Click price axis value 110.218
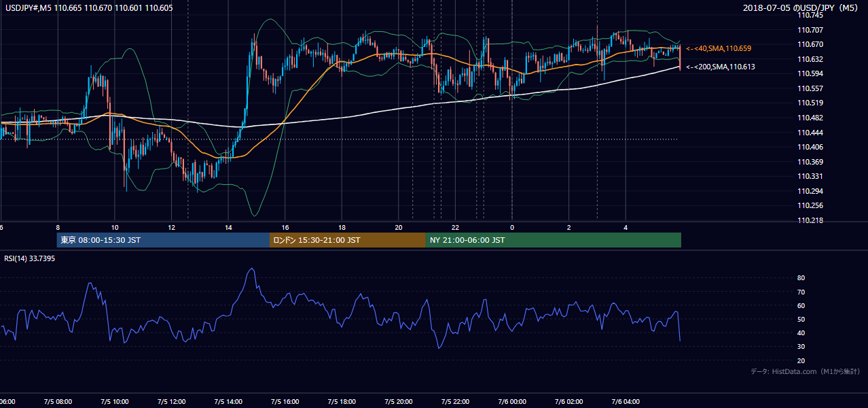 [810, 220]
